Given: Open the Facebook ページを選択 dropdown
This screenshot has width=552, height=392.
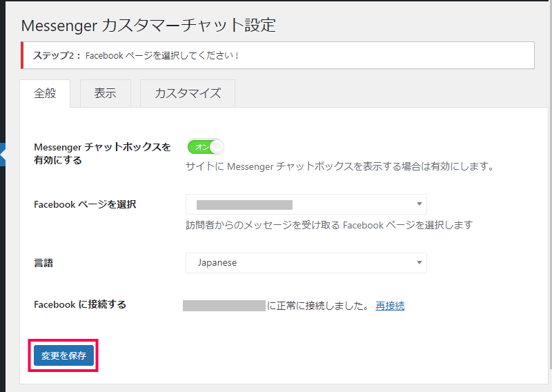Looking at the screenshot, I should pos(306,204).
